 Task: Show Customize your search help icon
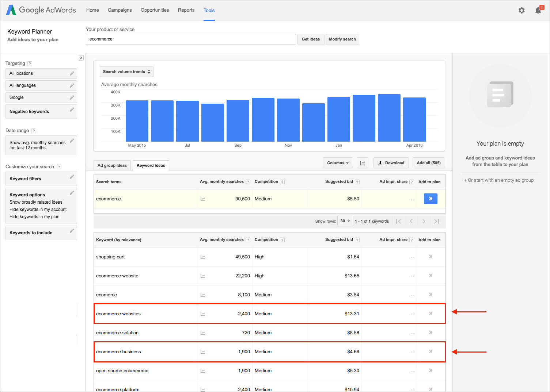[x=59, y=167]
